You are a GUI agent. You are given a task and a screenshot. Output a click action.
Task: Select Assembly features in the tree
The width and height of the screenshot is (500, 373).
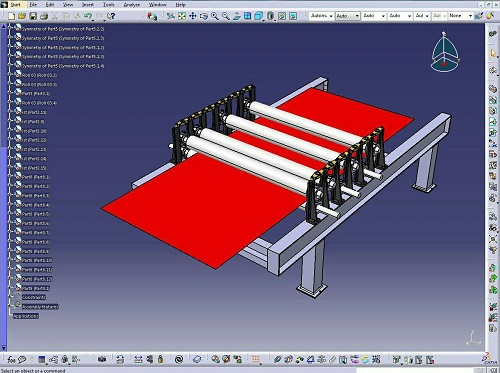[x=40, y=307]
